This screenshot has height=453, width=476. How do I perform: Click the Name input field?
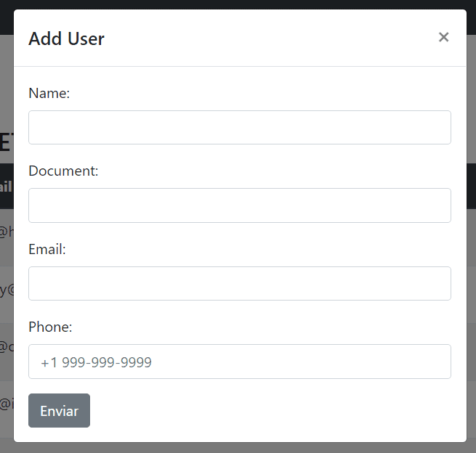(239, 128)
